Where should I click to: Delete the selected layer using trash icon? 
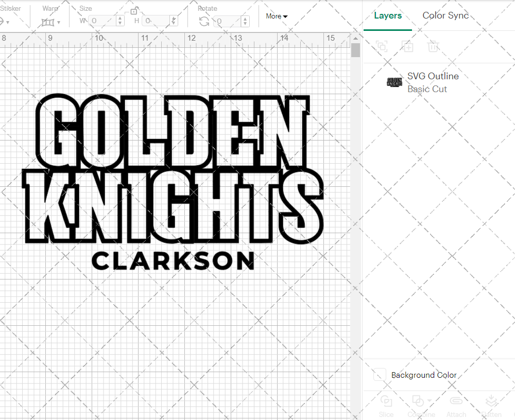[x=433, y=46]
